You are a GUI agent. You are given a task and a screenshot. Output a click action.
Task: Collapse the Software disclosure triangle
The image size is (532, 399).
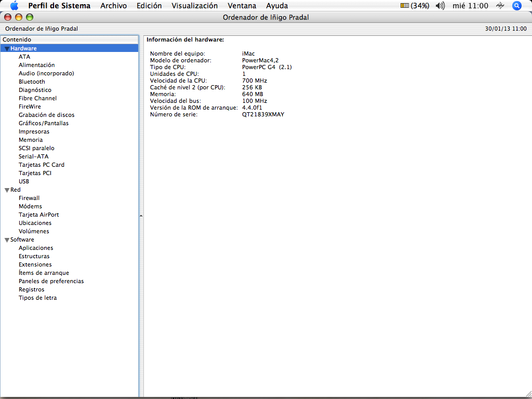pyautogui.click(x=7, y=240)
